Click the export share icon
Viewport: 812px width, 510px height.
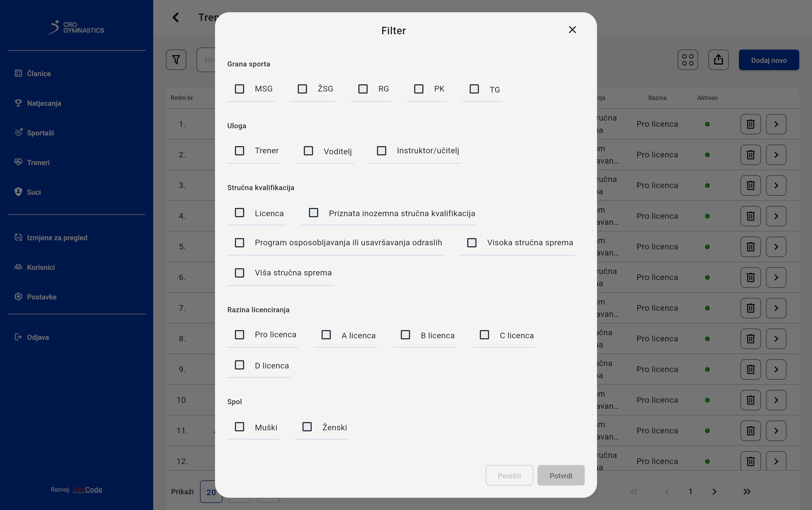718,60
